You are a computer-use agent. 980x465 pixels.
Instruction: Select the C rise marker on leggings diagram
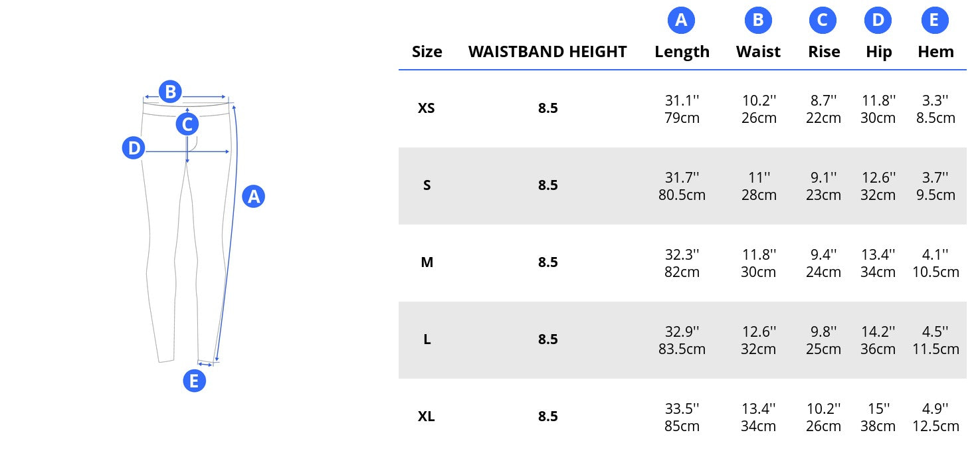187,124
